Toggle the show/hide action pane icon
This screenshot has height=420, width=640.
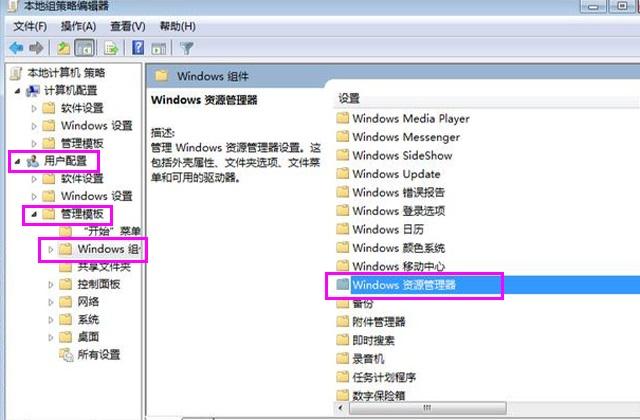(x=160, y=47)
